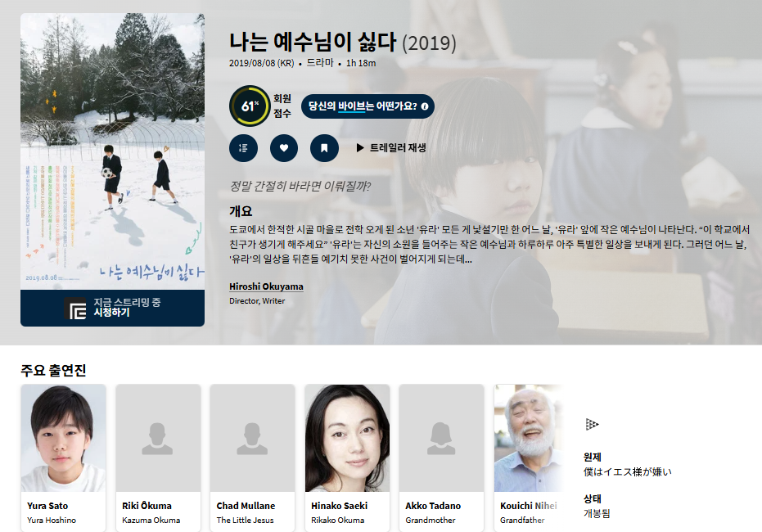Click the add to list icon
The height and width of the screenshot is (532, 762).
point(244,148)
